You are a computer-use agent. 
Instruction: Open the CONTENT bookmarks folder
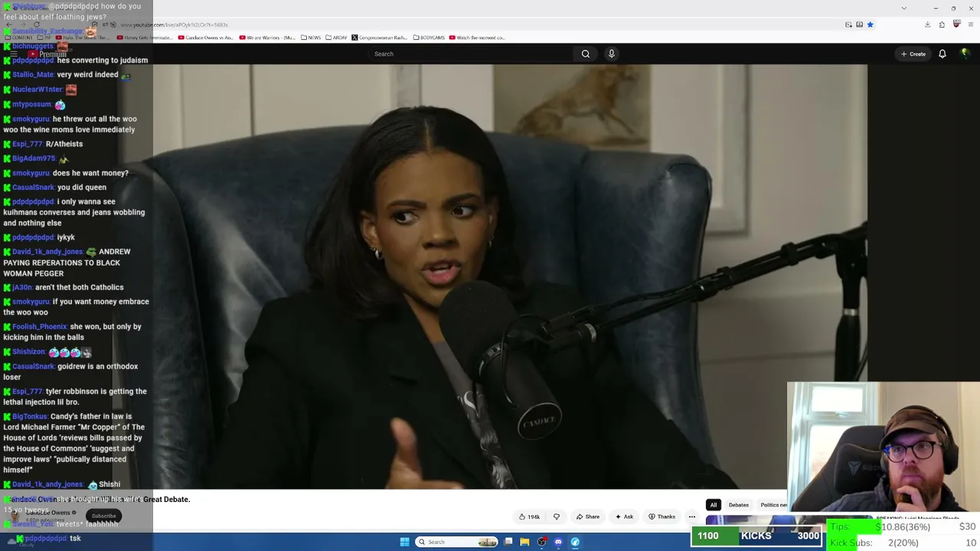[x=18, y=37]
